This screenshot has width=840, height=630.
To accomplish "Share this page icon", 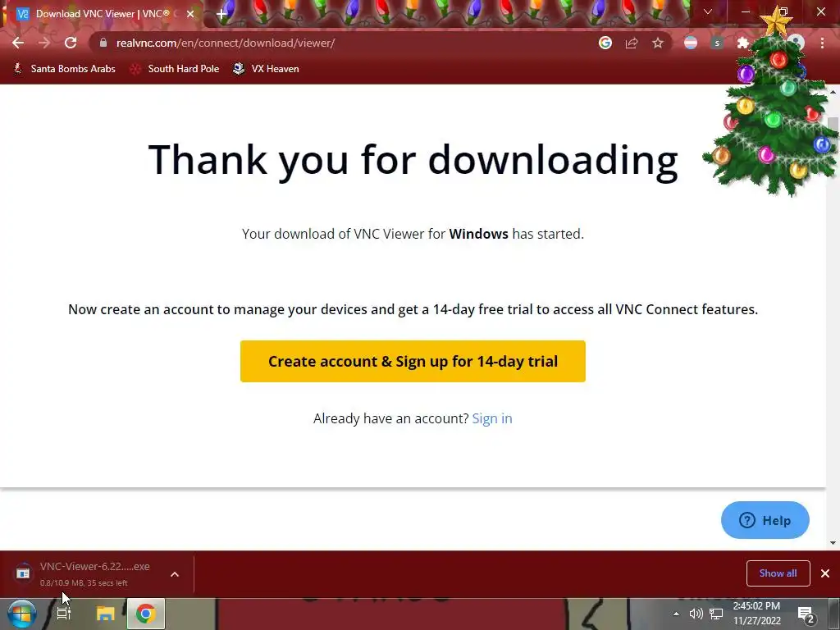I will coord(632,43).
